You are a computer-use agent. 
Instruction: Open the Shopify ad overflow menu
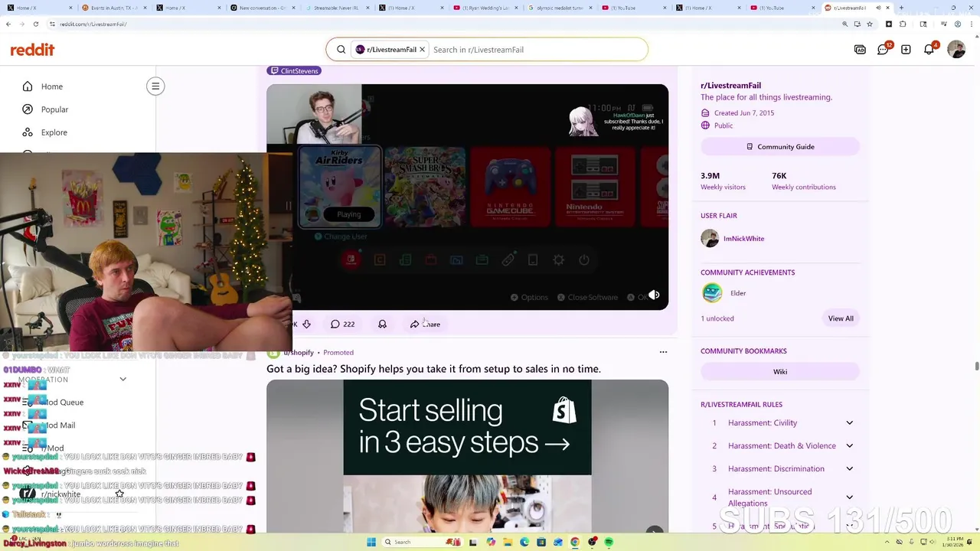663,352
